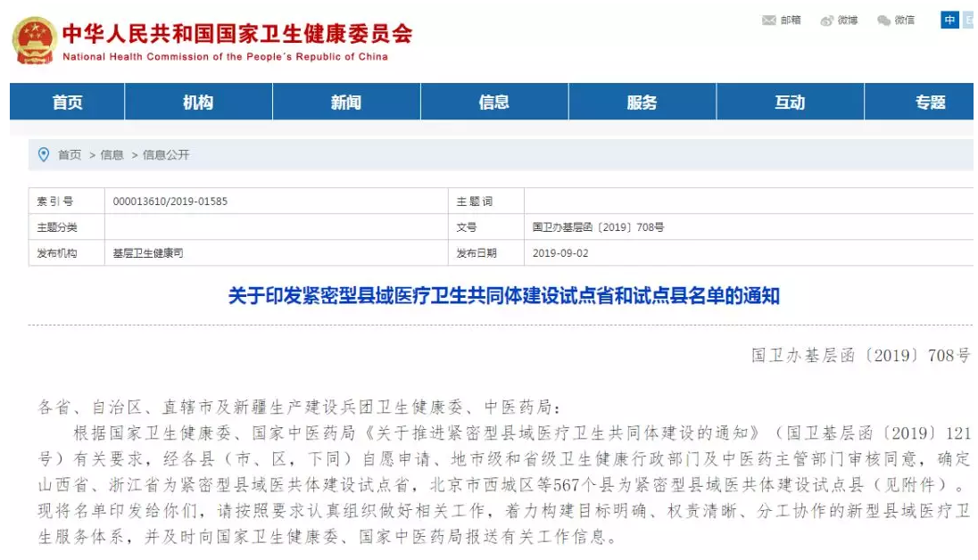
Task: Click the index number 000013610/2019-01585 cell
Action: tap(170, 202)
